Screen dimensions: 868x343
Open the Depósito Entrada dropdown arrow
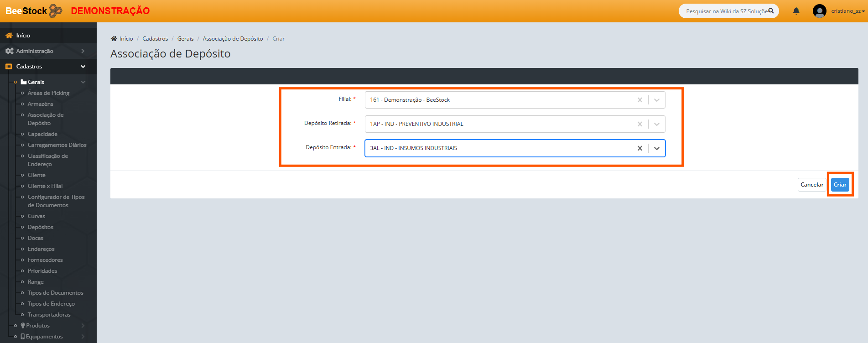[x=656, y=148]
